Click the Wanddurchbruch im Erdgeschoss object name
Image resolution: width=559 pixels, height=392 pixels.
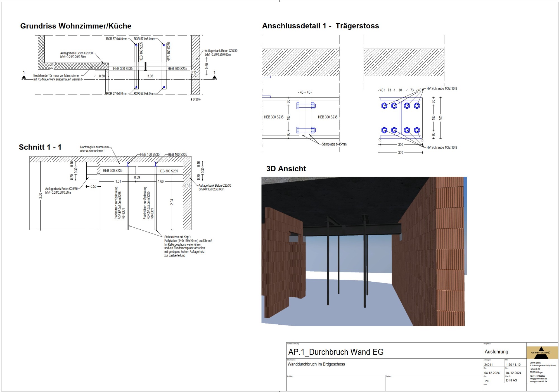pos(316,364)
